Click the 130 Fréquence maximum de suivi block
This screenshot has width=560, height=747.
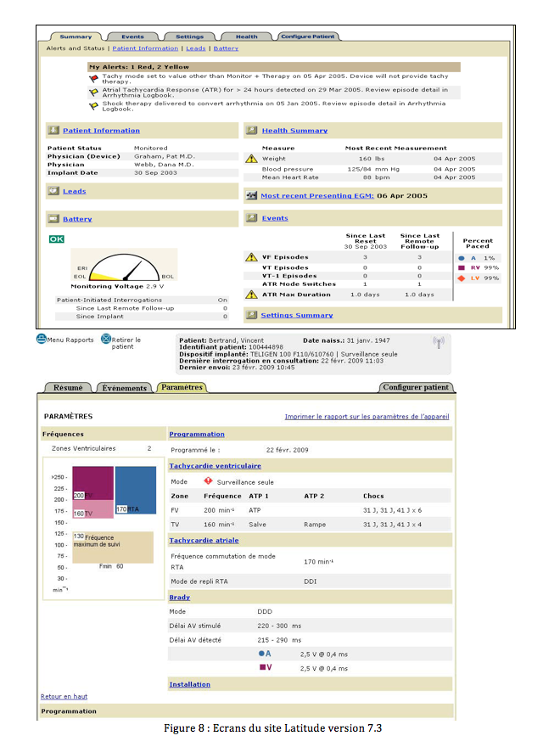pos(113,548)
